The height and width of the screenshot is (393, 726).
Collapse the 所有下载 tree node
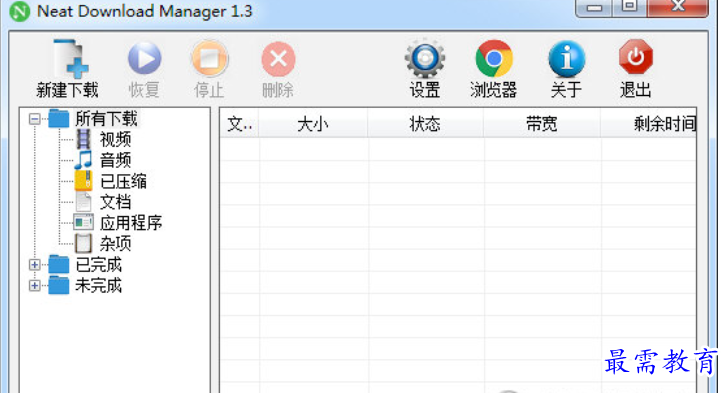coord(34,119)
